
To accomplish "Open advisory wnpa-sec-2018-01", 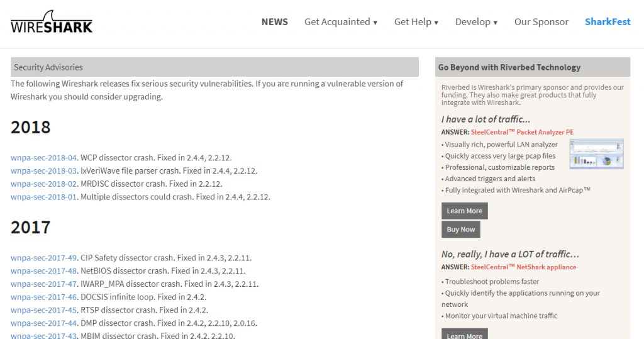I will tap(43, 197).
